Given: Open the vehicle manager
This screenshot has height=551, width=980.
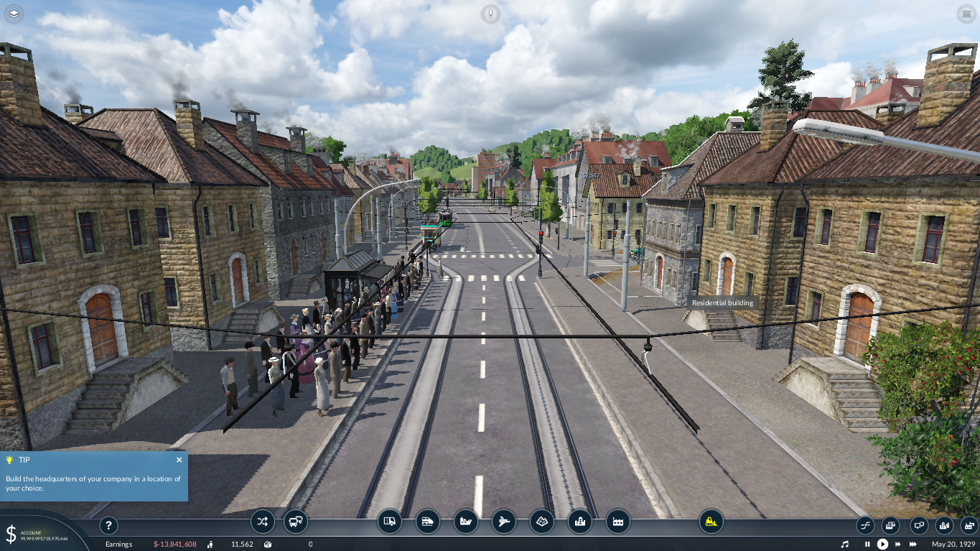Looking at the screenshot, I should [x=296, y=522].
